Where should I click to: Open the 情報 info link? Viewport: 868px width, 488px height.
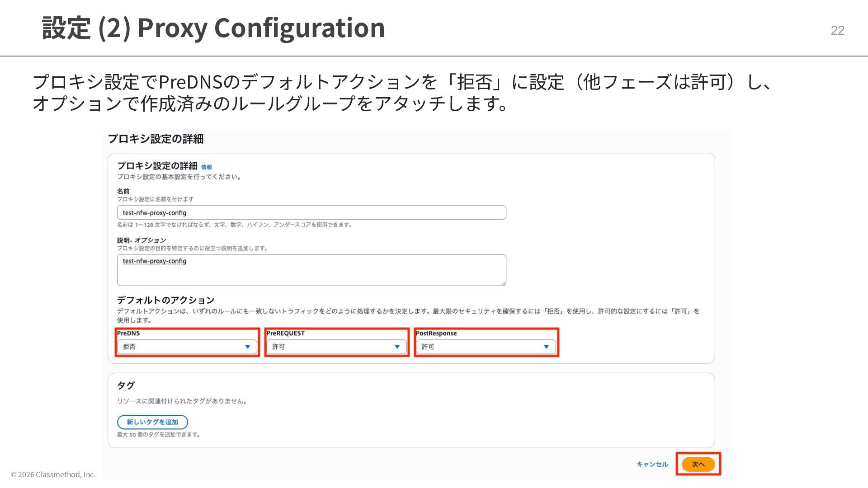point(207,167)
